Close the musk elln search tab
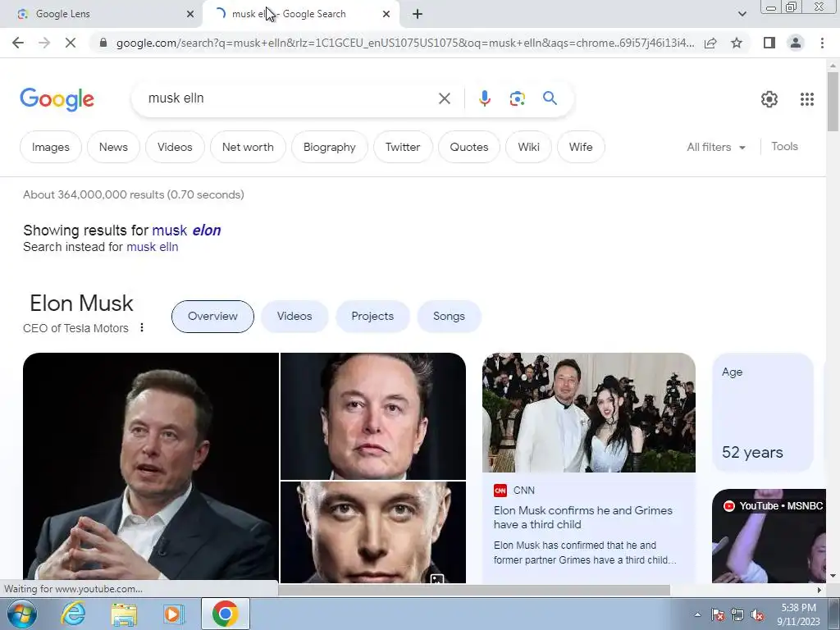840x630 pixels. pos(386,14)
